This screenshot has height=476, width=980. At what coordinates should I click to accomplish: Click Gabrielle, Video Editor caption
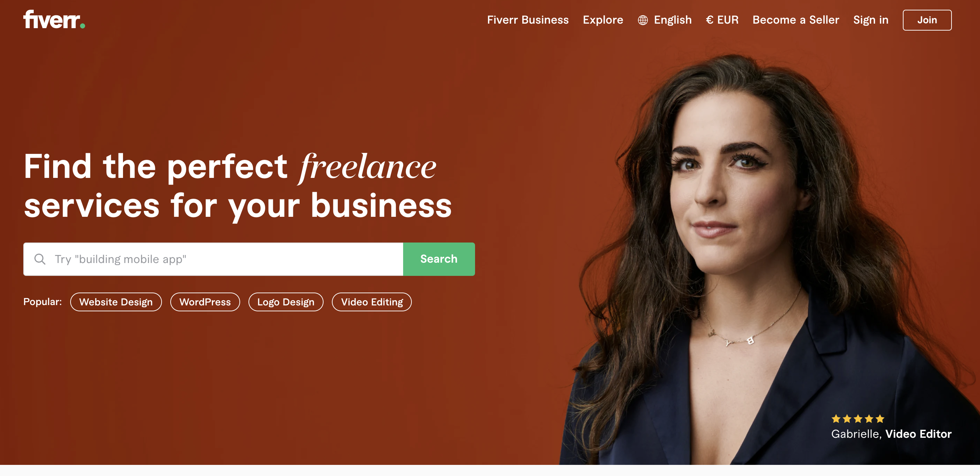tap(891, 434)
